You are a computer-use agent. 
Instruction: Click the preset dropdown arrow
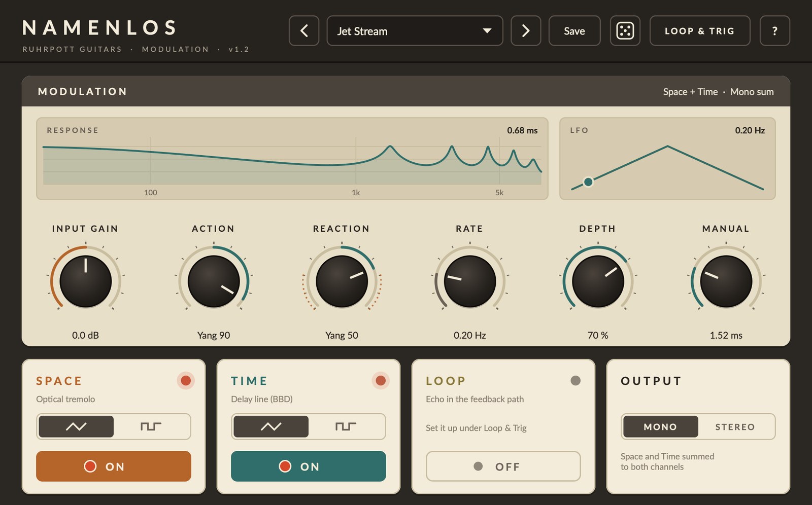[x=487, y=31]
